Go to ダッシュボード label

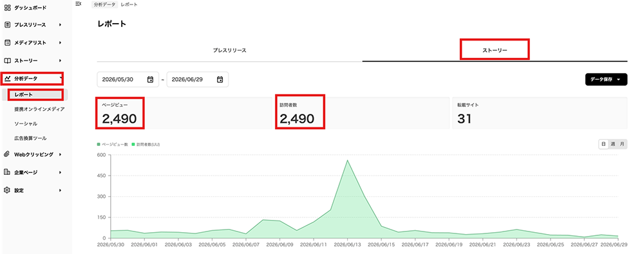30,7
